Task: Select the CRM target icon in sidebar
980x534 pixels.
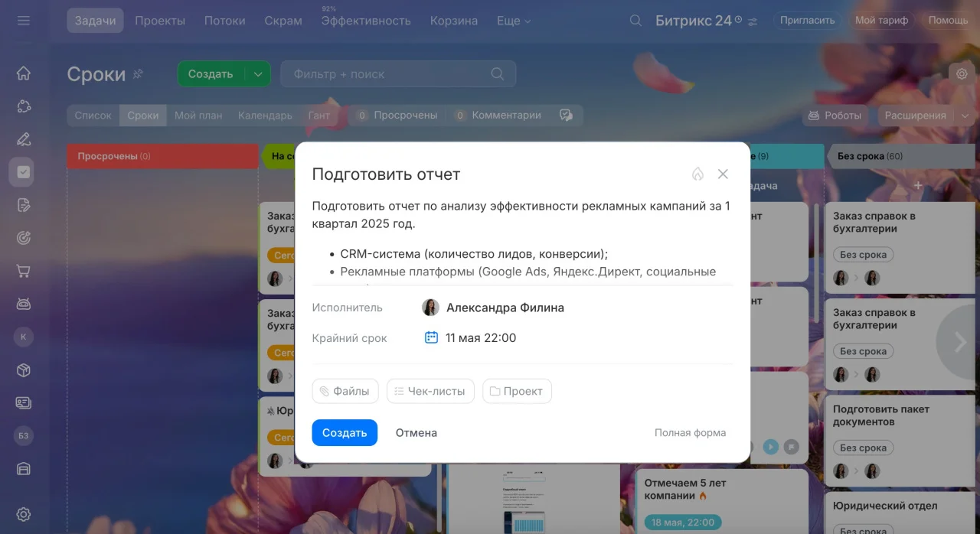Action: pyautogui.click(x=21, y=237)
